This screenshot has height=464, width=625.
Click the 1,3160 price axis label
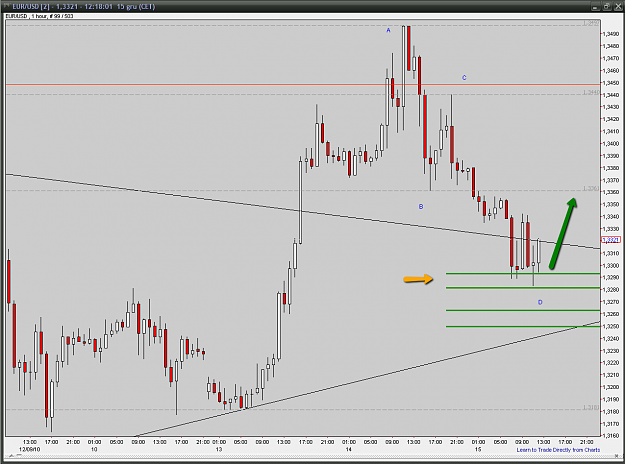[611, 436]
